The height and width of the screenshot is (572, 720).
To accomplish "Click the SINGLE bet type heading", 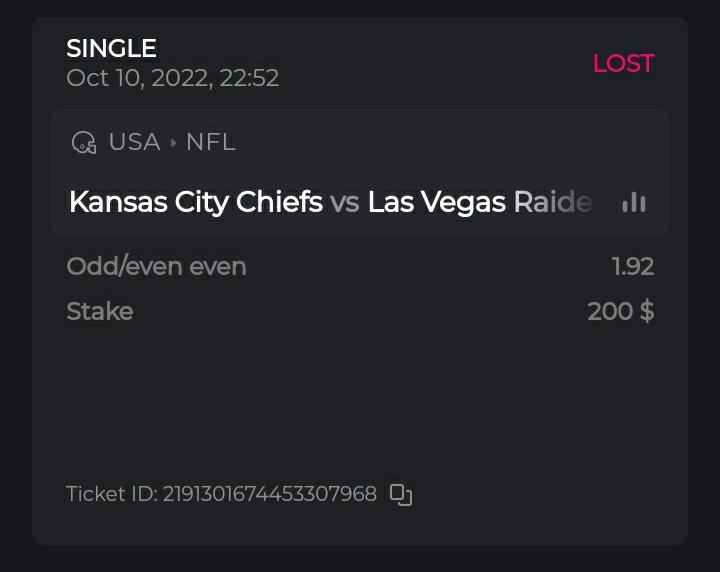I will point(111,48).
